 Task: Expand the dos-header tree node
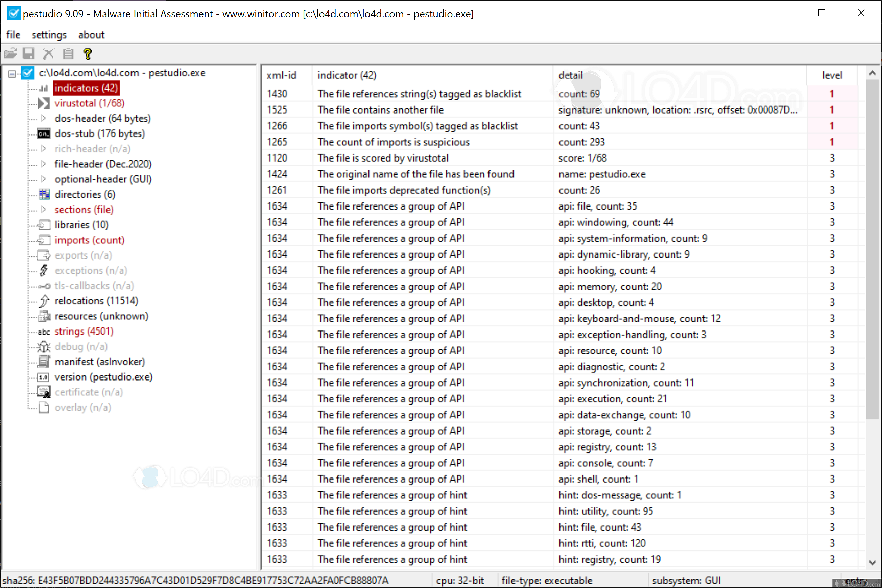coord(43,118)
